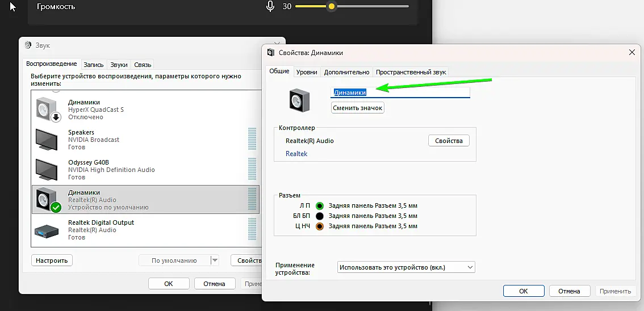Switch to the Запись tab
Viewport: 644px width, 311px height.
[94, 65]
